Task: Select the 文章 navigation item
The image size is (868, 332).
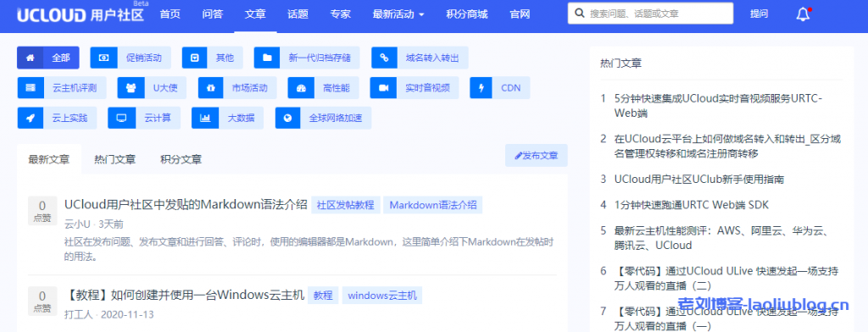Action: click(255, 14)
